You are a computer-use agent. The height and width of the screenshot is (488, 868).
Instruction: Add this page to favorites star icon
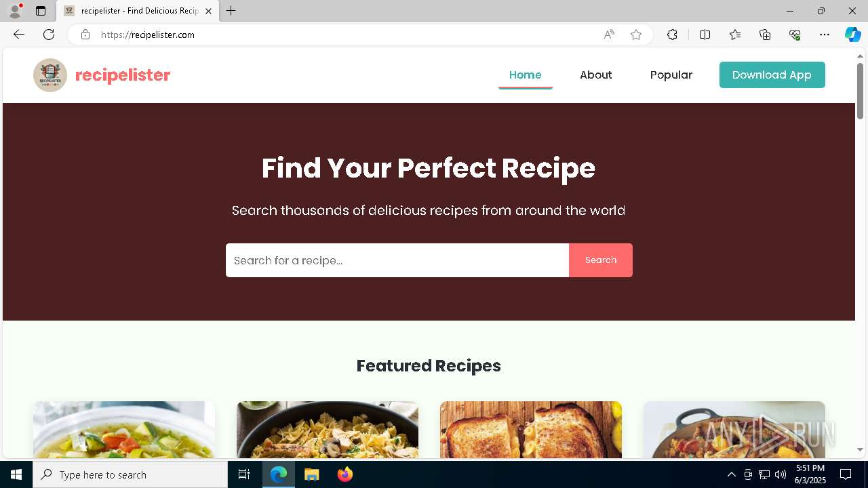point(636,35)
